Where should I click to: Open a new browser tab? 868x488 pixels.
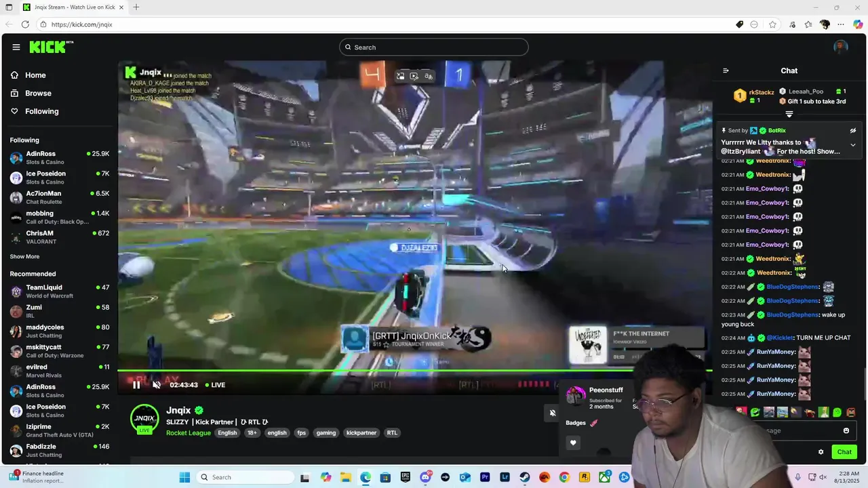click(x=136, y=7)
